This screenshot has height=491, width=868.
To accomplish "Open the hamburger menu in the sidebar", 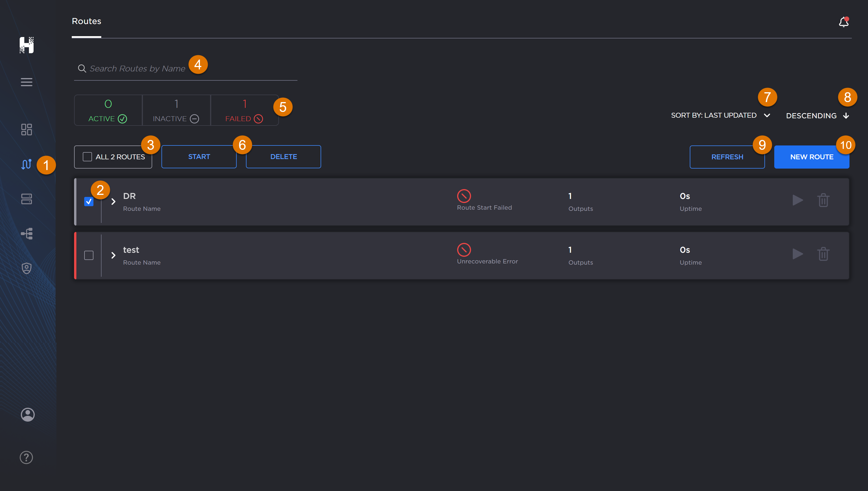I will coord(26,82).
